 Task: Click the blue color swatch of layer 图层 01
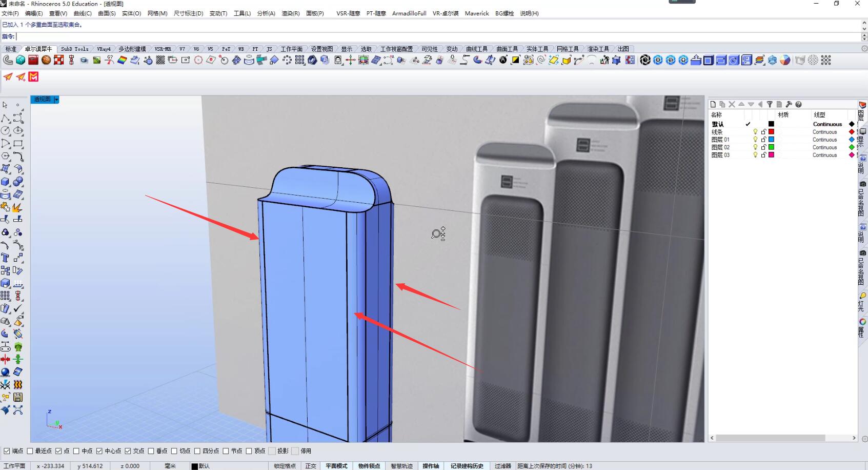coord(771,140)
